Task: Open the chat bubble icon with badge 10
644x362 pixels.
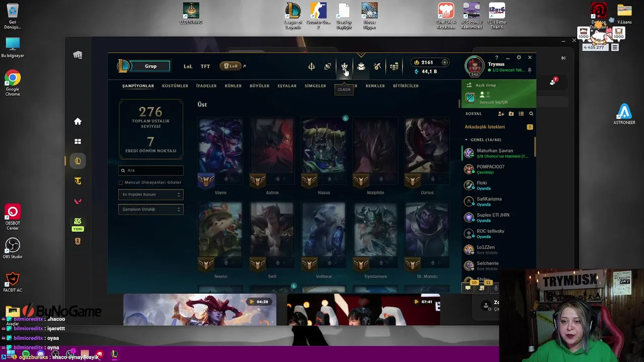Action: point(468,287)
